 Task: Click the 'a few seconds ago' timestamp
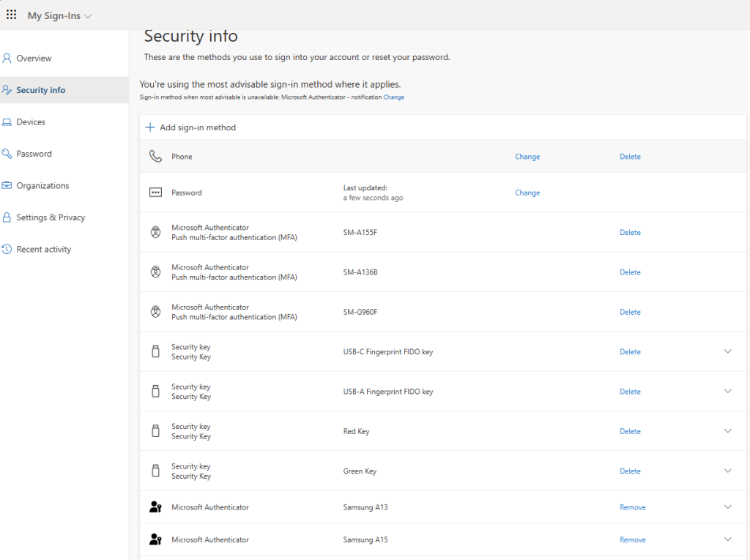[373, 198]
